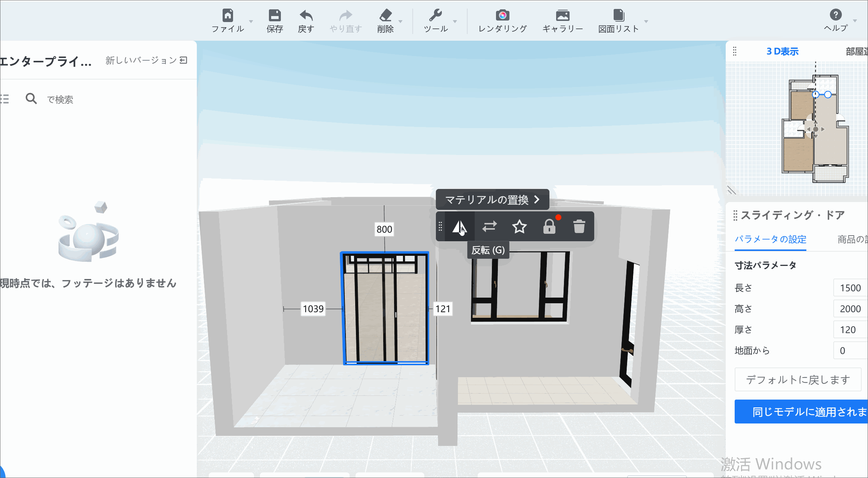The width and height of the screenshot is (868, 478).
Task: Open the ツール wrench icon
Action: (435, 16)
